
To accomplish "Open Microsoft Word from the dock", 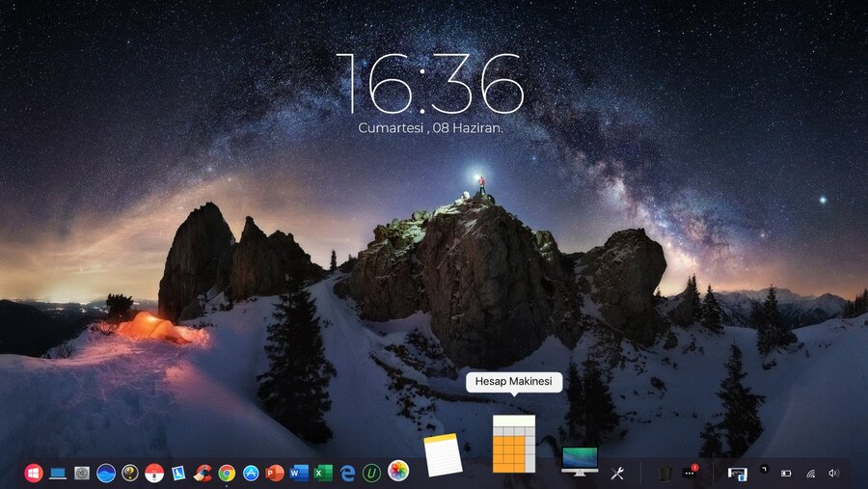I will coord(299,473).
